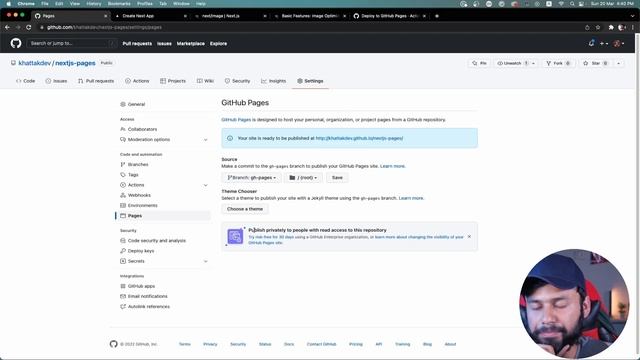640x360 pixels.
Task: Open the user avatar menu
Action: click(619, 43)
